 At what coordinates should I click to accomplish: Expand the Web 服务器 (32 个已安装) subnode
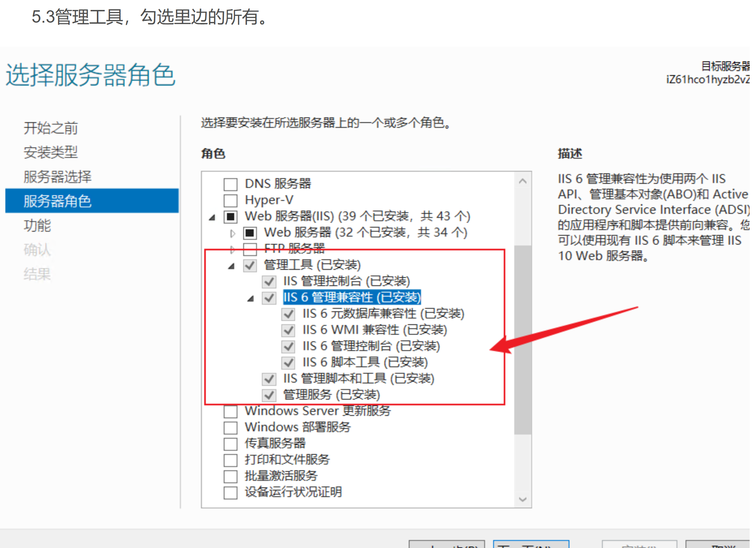(232, 233)
